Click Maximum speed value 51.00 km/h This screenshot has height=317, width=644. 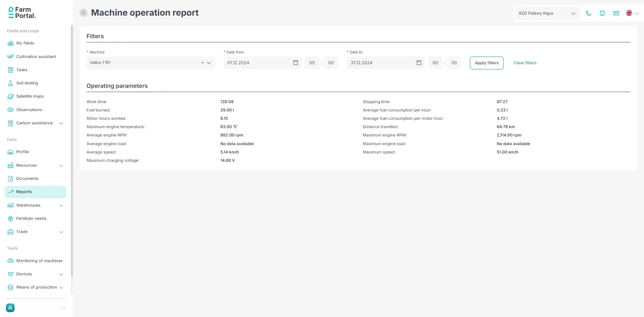(x=507, y=152)
